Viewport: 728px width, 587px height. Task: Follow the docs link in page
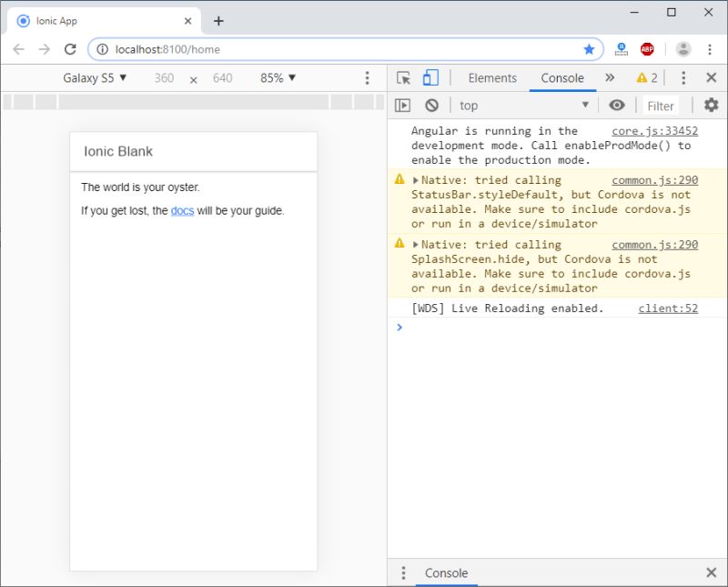[182, 211]
